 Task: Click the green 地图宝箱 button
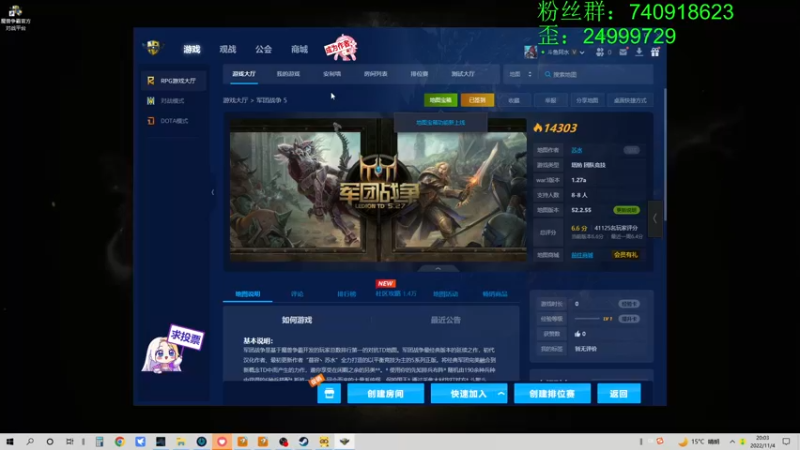click(x=440, y=101)
